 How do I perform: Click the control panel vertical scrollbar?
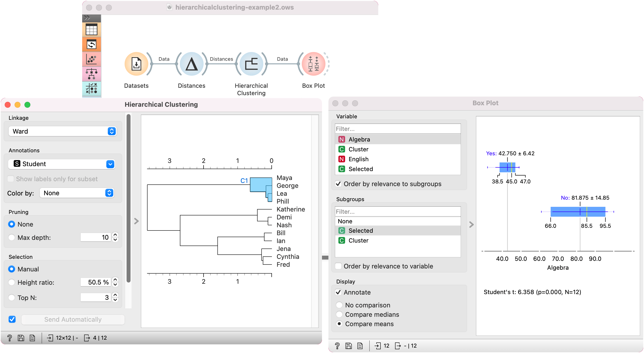click(x=129, y=197)
